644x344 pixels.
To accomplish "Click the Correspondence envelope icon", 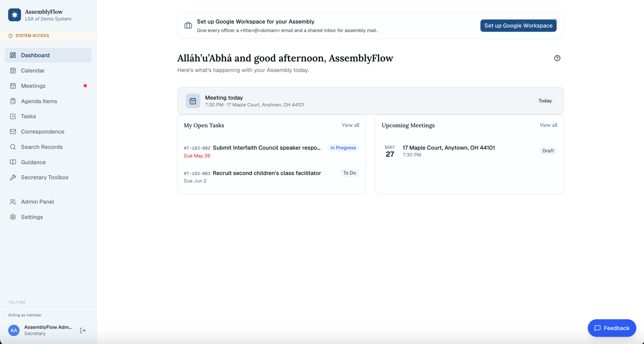I will pos(13,132).
